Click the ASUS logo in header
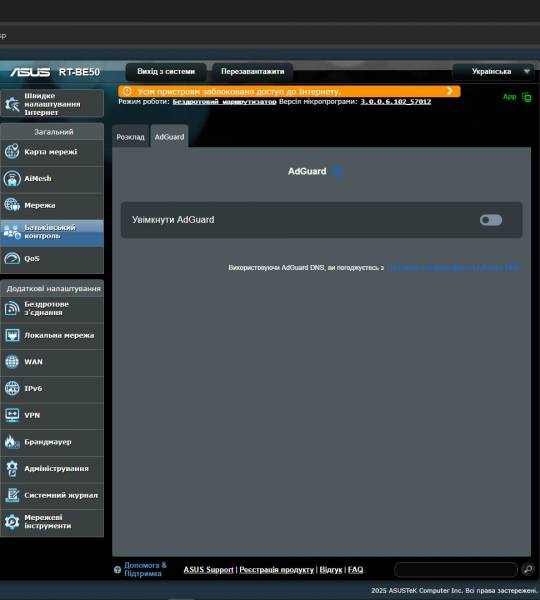540x600 pixels. pos(30,72)
